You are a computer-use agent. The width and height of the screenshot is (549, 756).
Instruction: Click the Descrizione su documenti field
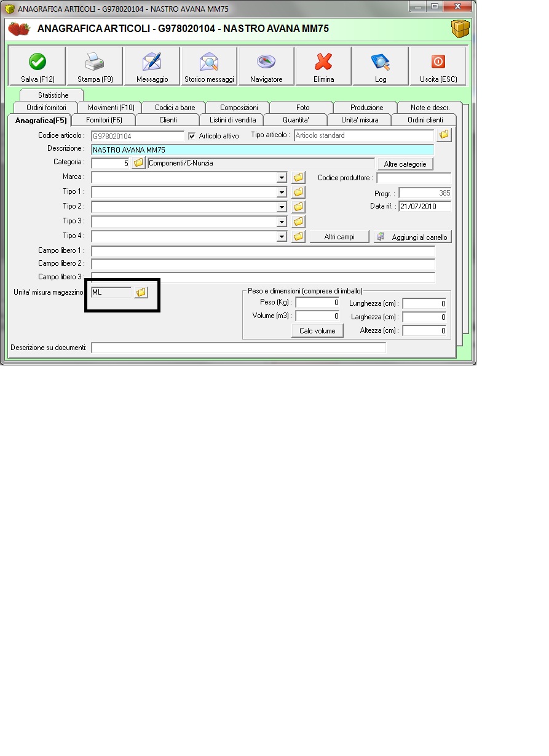[239, 348]
